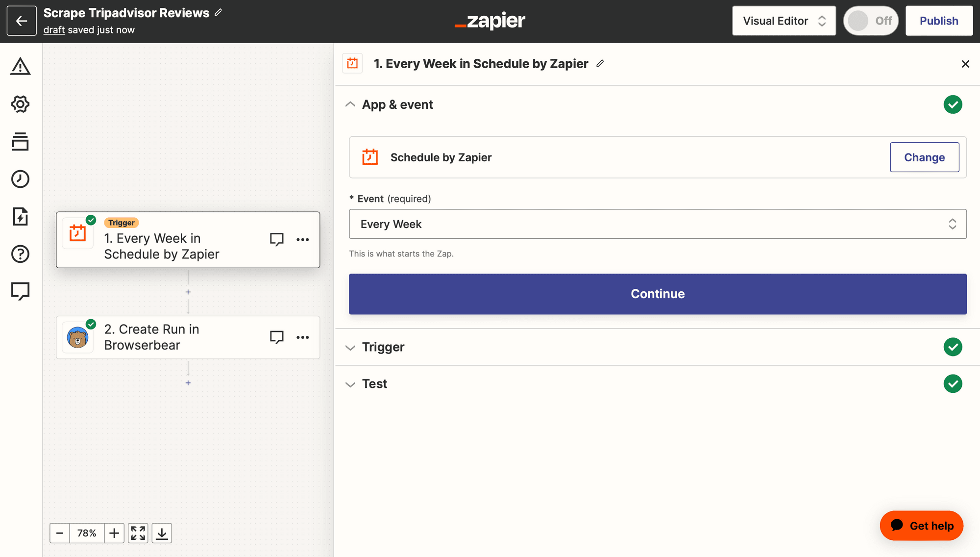Click the zoom percentage input field
980x557 pixels.
[x=87, y=532]
